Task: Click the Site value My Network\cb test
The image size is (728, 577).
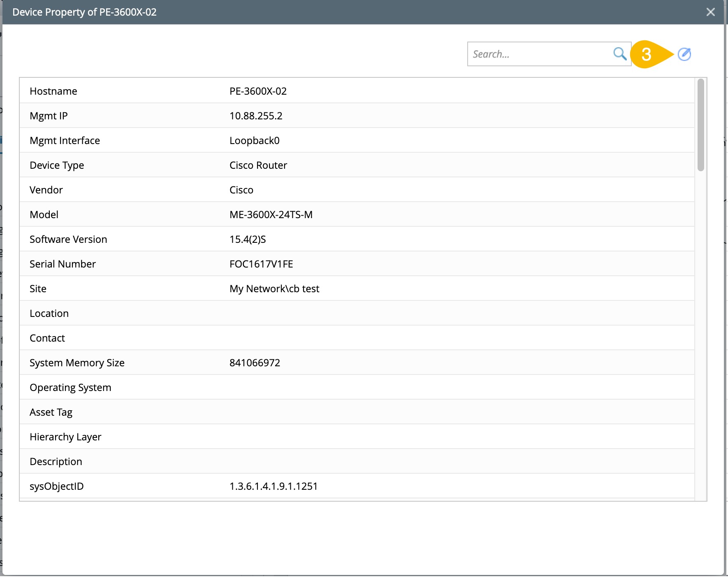Action: 274,288
